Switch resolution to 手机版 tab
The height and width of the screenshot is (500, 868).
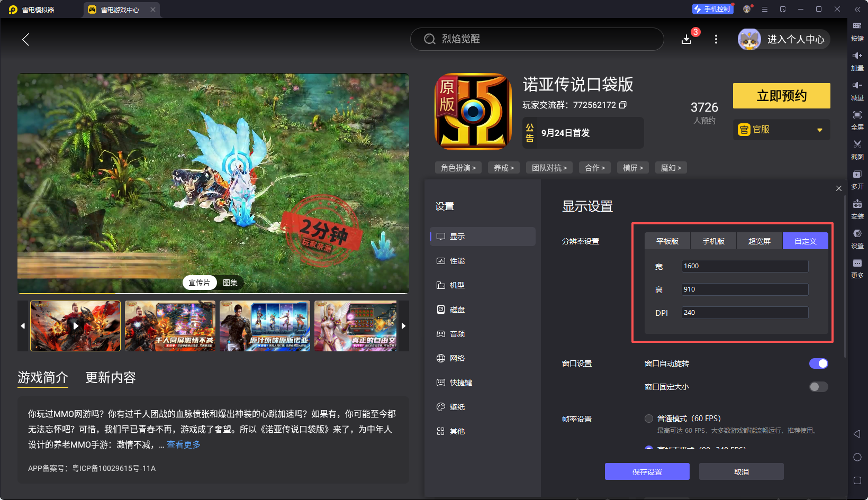[713, 241]
